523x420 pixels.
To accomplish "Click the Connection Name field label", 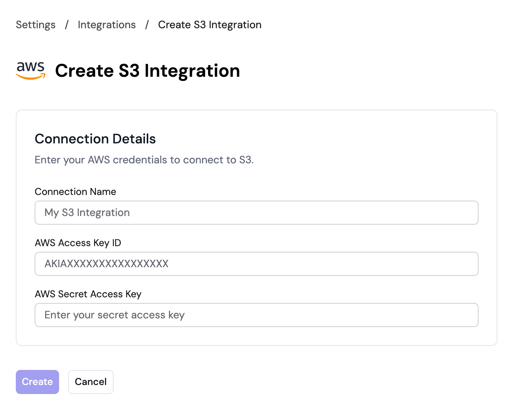I will point(75,192).
